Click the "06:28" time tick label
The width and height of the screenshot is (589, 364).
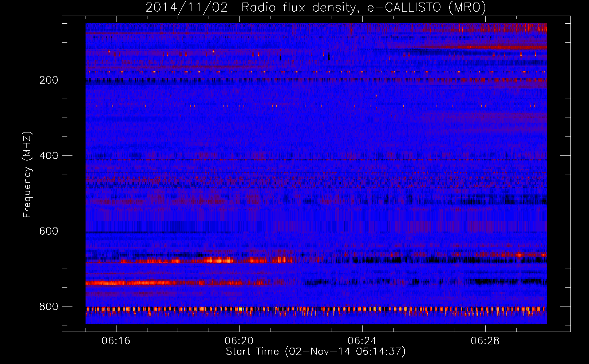[485, 341]
